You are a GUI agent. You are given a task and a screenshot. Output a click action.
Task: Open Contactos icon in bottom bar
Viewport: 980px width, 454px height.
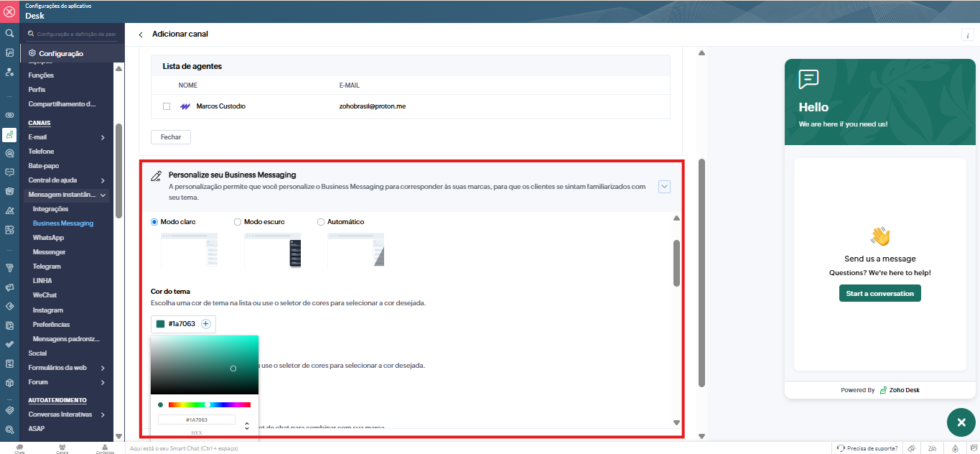coord(105,448)
